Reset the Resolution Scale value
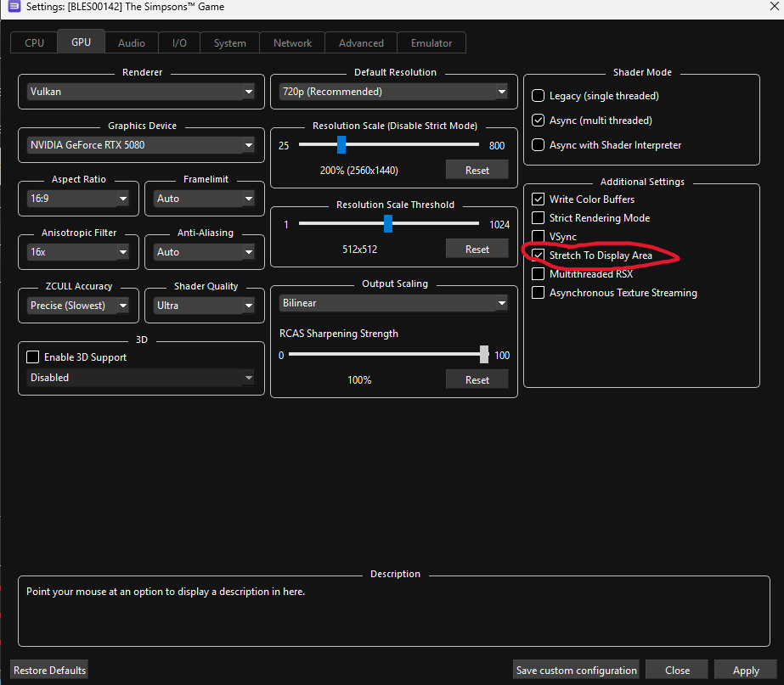The height and width of the screenshot is (685, 784). (x=477, y=170)
